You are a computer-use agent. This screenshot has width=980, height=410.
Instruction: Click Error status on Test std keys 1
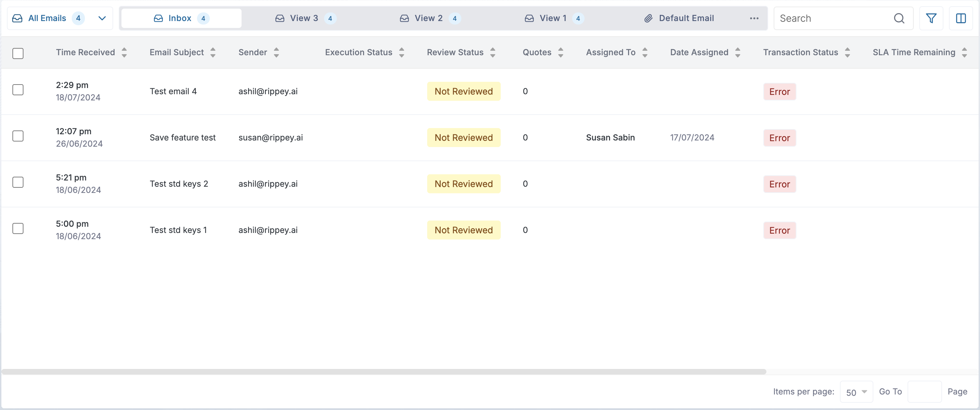779,231
